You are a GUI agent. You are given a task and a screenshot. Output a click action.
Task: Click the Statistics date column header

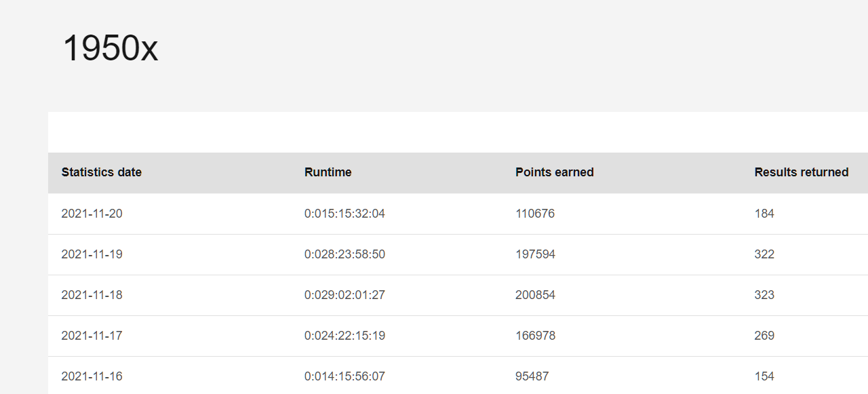(102, 172)
